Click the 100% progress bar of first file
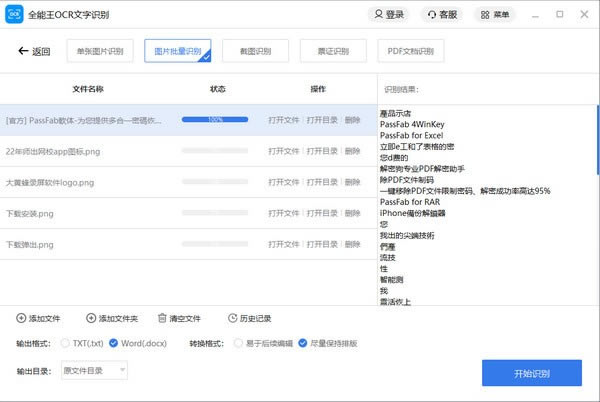The image size is (600, 402). coord(215,120)
